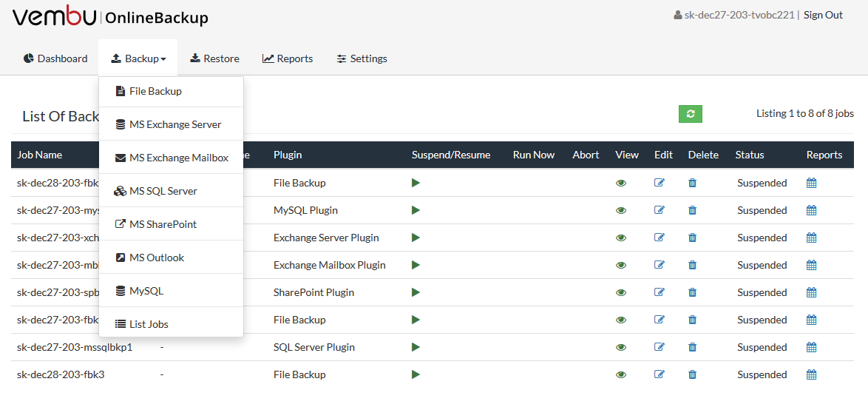Click Suspended status of MySQL Plugin row
Image resolution: width=868 pixels, height=407 pixels.
(x=762, y=210)
